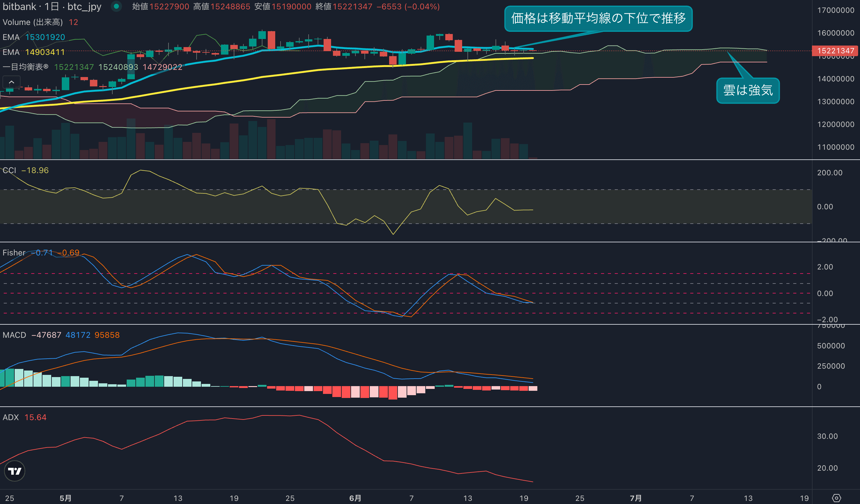860x504 pixels.
Task: Click the 17000000 price scale label
Action: click(x=835, y=10)
